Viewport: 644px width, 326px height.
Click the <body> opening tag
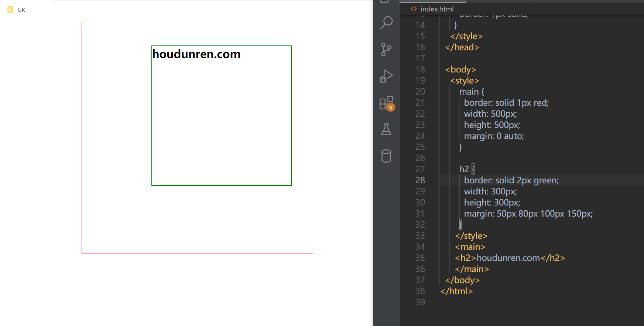click(460, 69)
